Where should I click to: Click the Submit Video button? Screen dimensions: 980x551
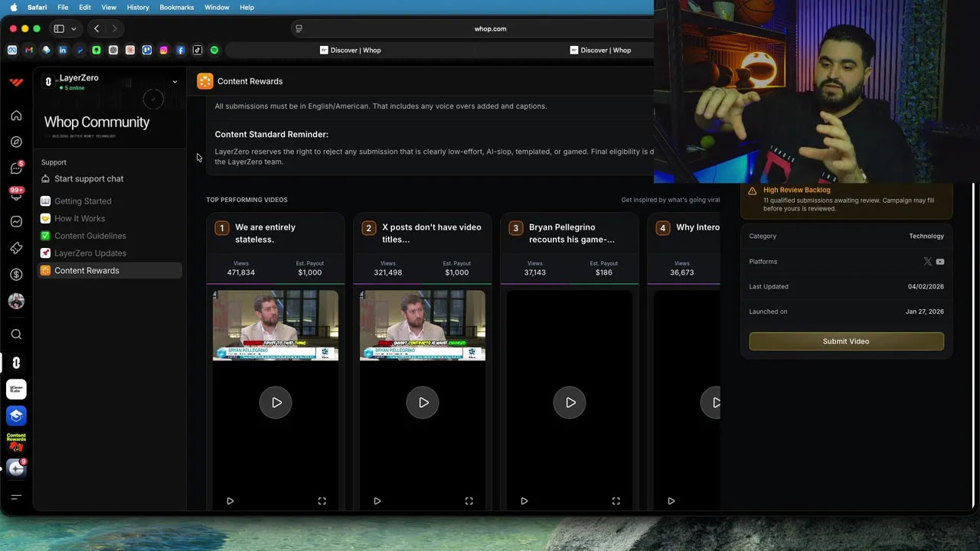point(846,341)
